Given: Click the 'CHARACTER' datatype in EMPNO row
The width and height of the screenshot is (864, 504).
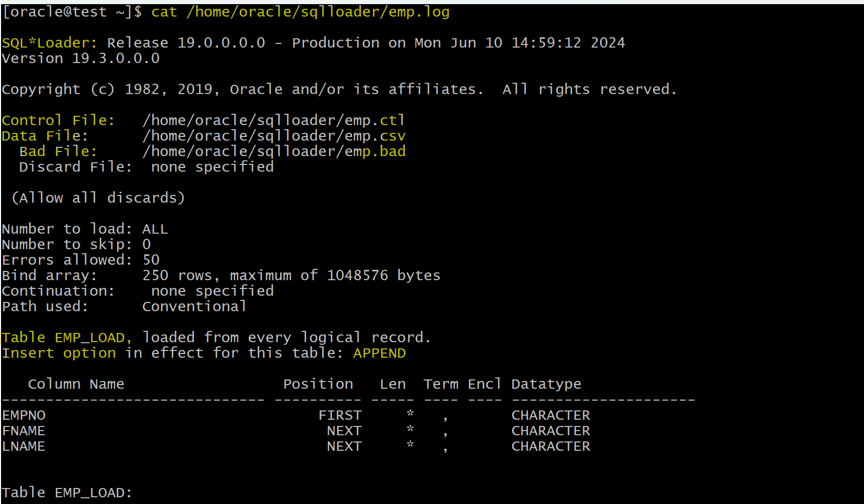Looking at the screenshot, I should [551, 415].
